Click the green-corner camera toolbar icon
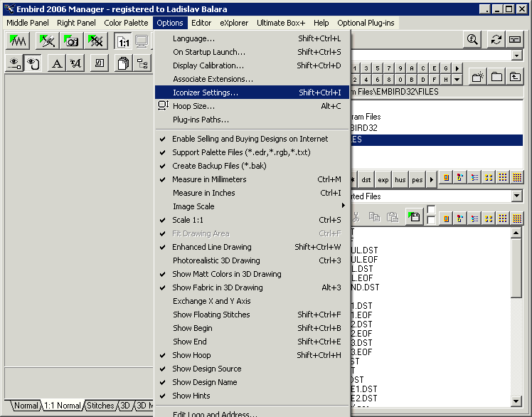532x417 pixels. [72, 41]
